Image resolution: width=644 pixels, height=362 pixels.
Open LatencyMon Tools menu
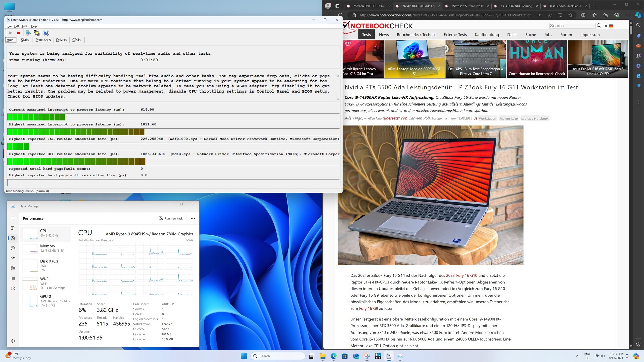(25, 26)
